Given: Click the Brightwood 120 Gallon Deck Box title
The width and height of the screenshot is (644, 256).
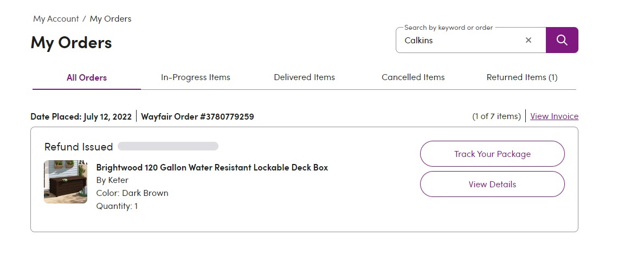Looking at the screenshot, I should point(212,167).
